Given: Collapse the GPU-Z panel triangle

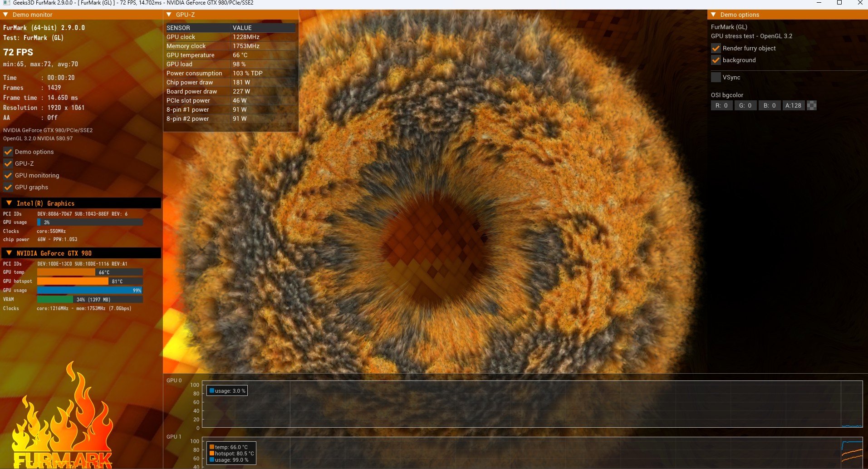Looking at the screenshot, I should (x=169, y=15).
